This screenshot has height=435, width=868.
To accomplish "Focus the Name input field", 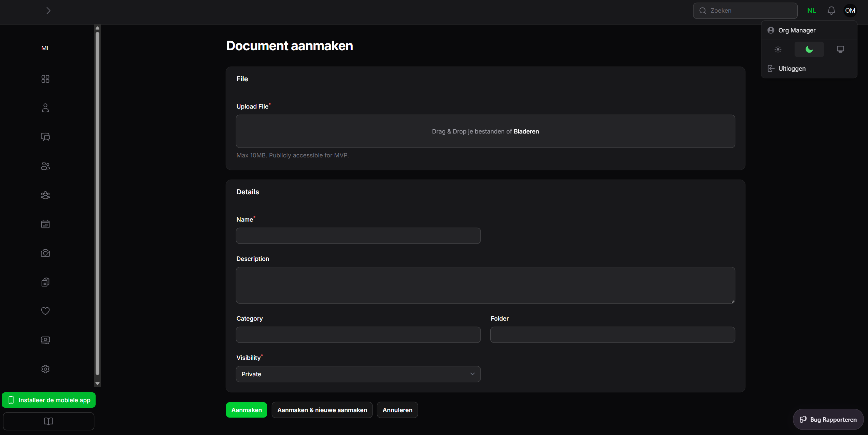I will point(358,236).
